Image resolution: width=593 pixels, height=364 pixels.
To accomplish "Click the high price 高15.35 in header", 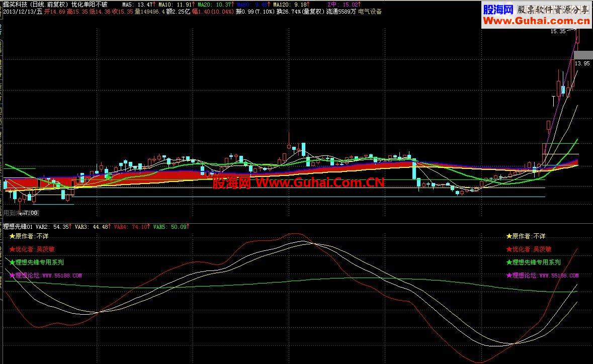I will [x=77, y=12].
